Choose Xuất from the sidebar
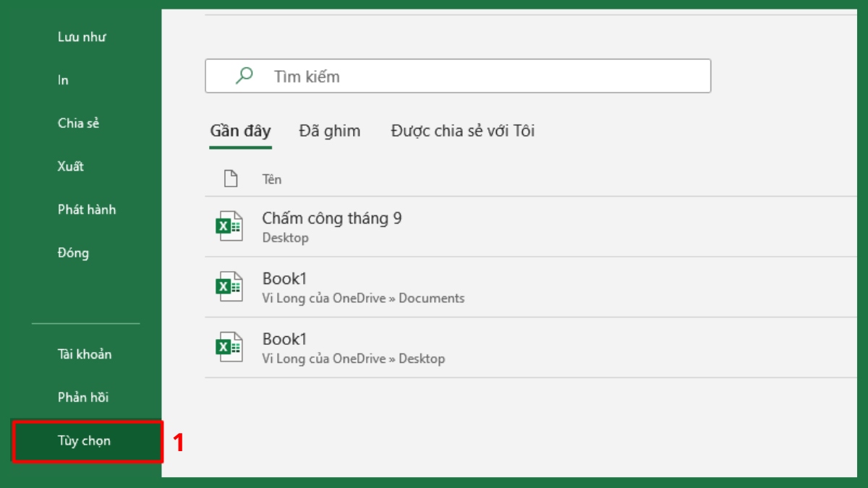The width and height of the screenshot is (868, 488). 71,166
